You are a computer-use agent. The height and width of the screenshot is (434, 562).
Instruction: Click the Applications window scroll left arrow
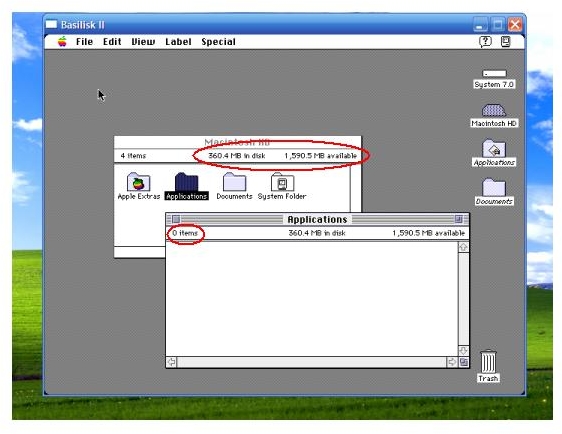(x=172, y=362)
